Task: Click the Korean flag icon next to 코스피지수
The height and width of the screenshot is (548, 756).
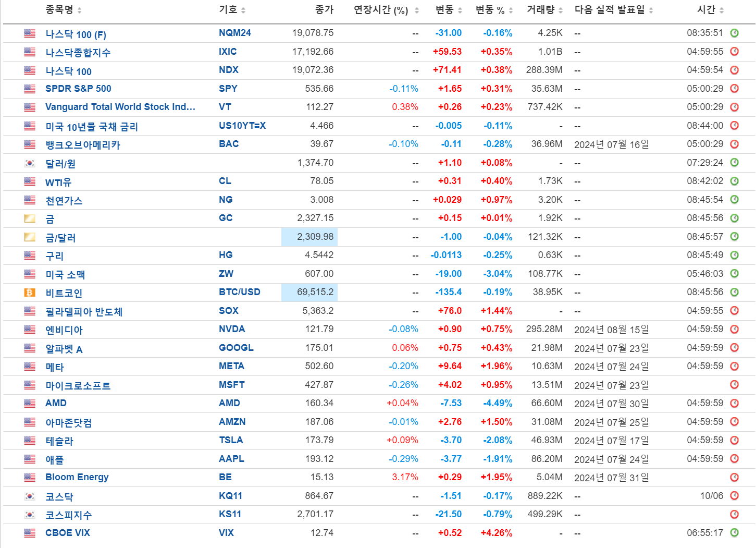Action: click(x=30, y=515)
